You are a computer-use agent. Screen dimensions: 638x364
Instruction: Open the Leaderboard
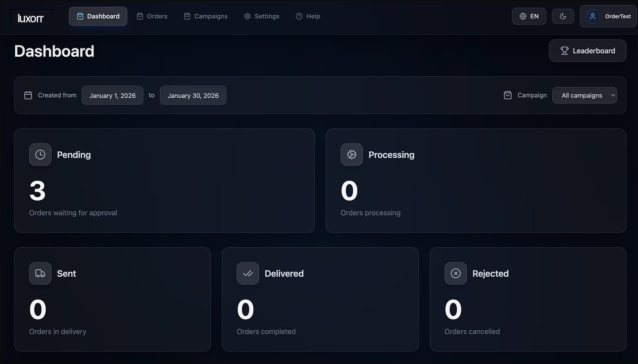point(587,51)
